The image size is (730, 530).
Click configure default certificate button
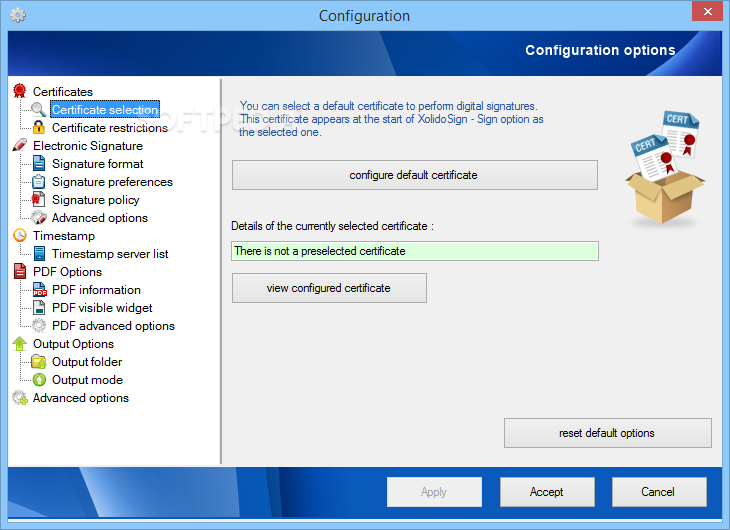coord(414,175)
